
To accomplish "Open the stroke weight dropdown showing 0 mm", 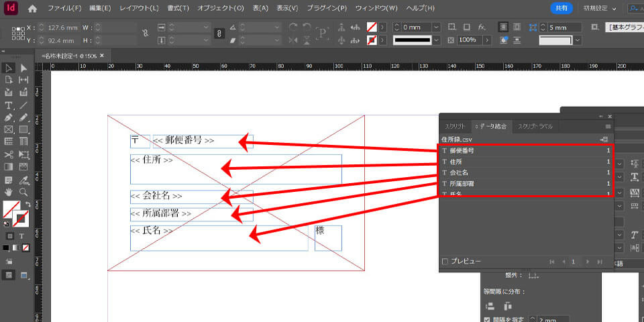I will 436,27.
